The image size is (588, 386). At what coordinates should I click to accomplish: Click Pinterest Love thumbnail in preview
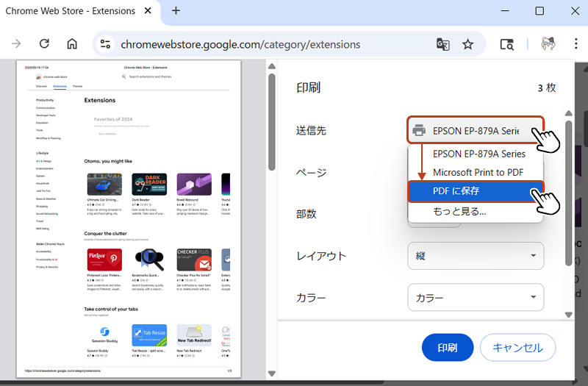pos(104,260)
